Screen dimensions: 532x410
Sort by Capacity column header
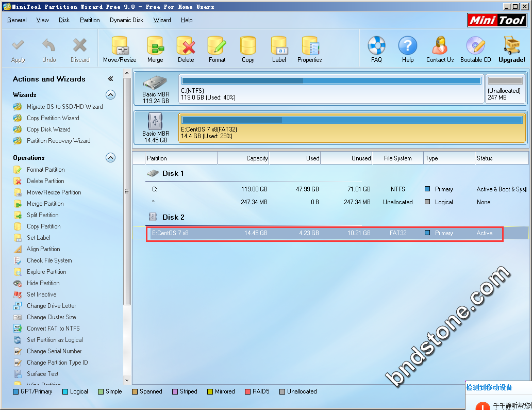click(243, 158)
